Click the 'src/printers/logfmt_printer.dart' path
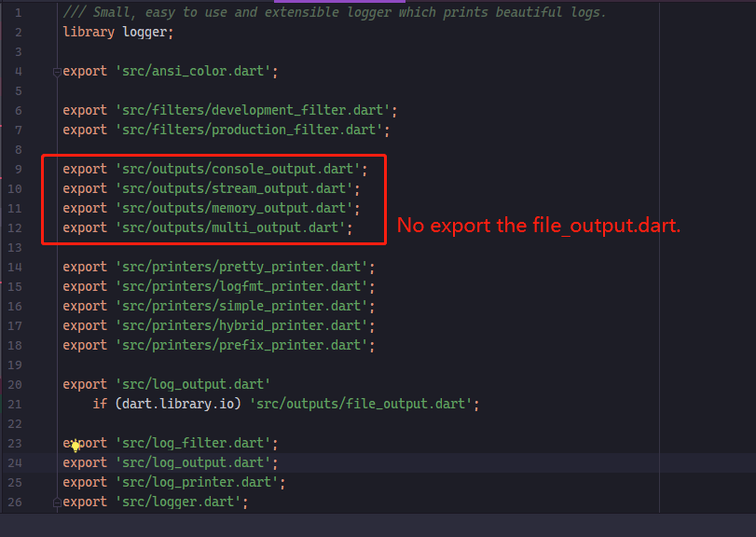This screenshot has height=537, width=756. point(241,287)
